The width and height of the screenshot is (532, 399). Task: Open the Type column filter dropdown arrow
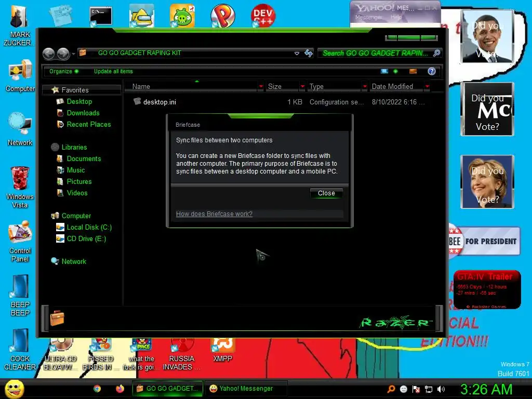(x=365, y=87)
